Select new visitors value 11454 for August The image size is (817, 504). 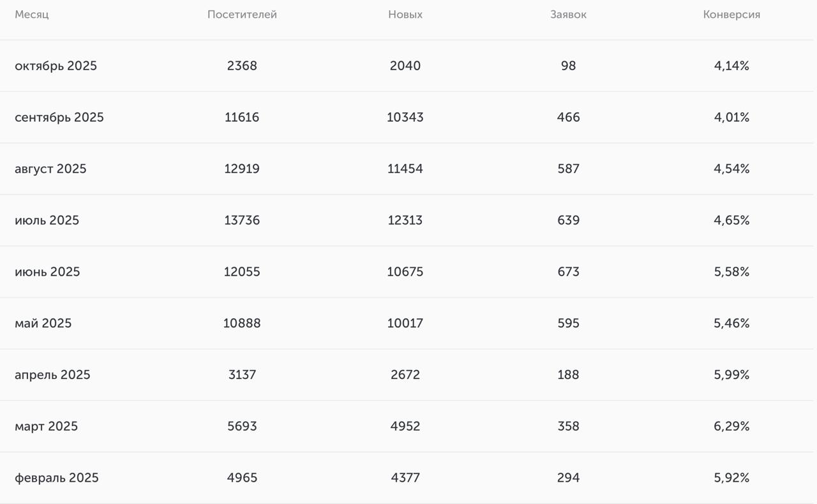pos(405,169)
